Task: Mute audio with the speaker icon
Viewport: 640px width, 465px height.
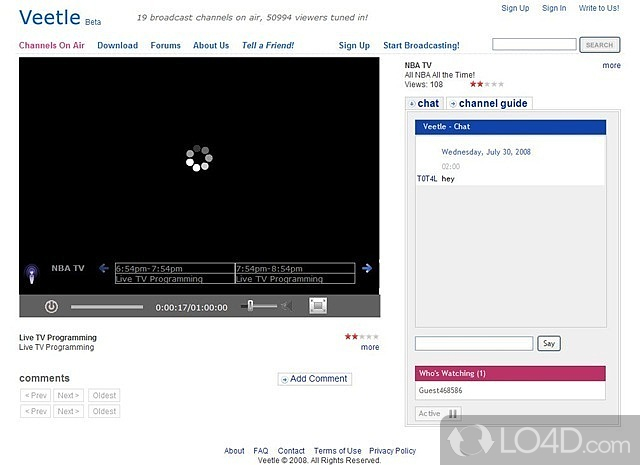Action: [286, 306]
